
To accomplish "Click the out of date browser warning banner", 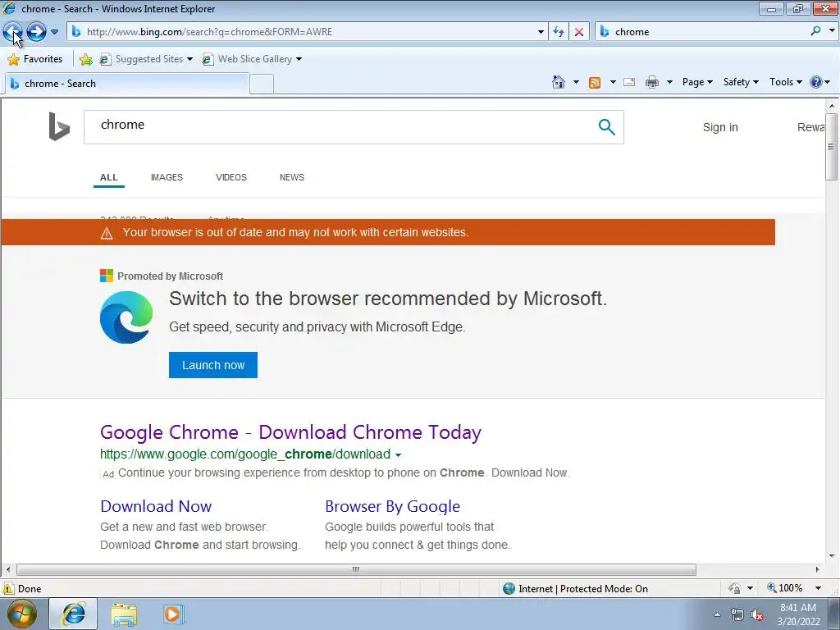I will coord(388,232).
